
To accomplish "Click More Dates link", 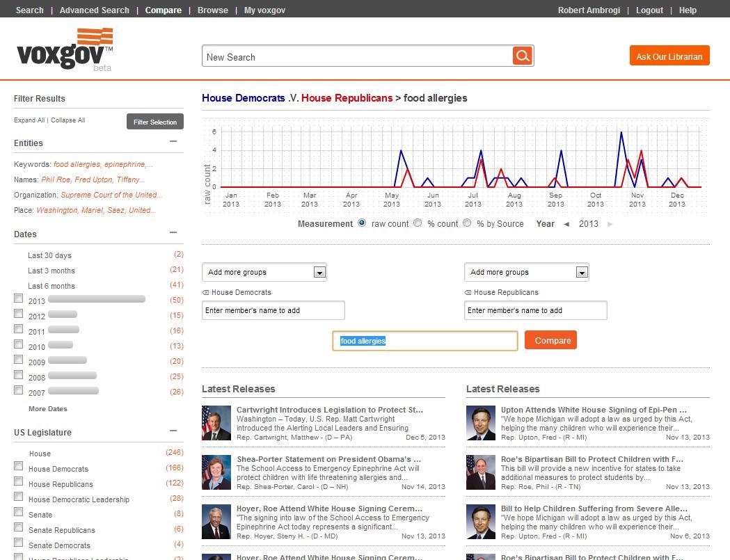I will [48, 409].
